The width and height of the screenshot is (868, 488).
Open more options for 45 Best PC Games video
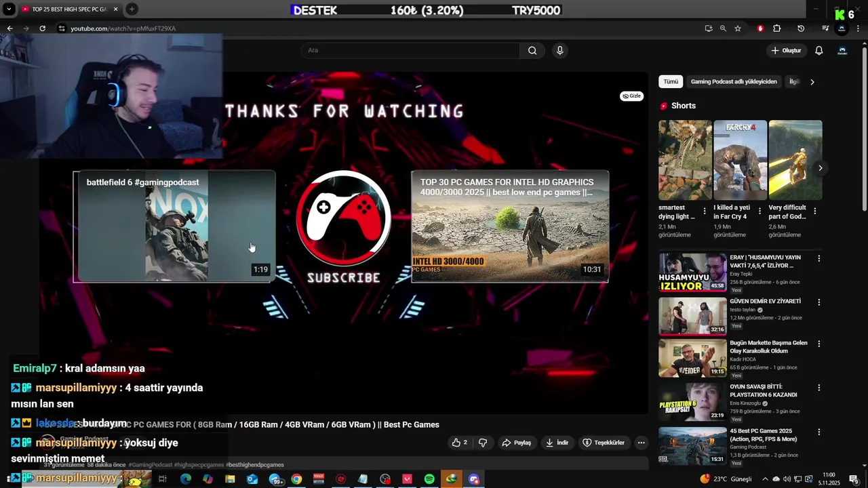coord(818,432)
